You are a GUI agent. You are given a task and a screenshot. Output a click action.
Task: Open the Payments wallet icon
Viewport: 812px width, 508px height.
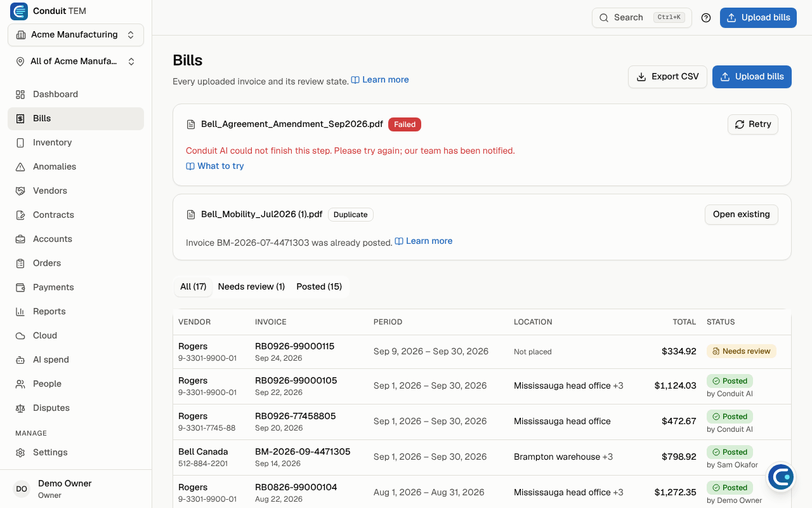coord(20,287)
